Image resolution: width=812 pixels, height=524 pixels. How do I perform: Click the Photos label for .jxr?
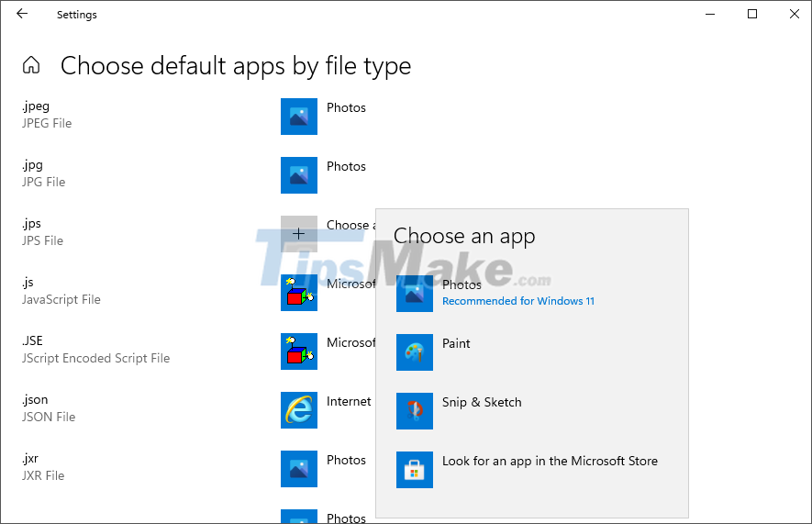[346, 460]
